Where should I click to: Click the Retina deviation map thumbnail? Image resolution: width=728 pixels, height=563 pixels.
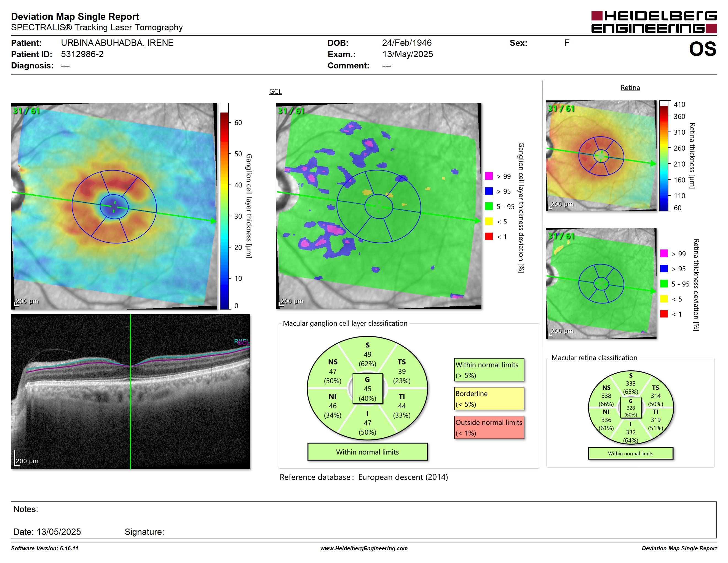click(x=601, y=283)
